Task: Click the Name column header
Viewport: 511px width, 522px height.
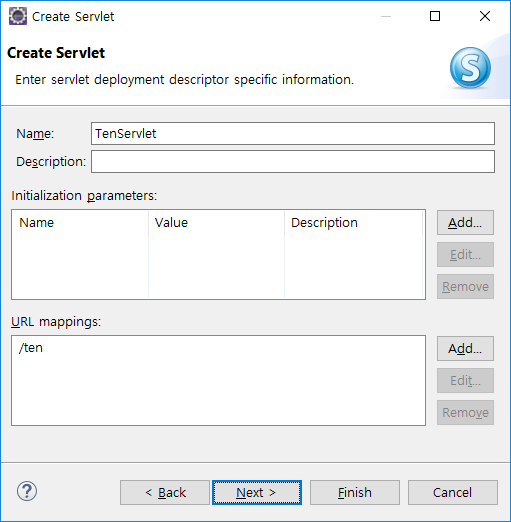Action: [80, 222]
